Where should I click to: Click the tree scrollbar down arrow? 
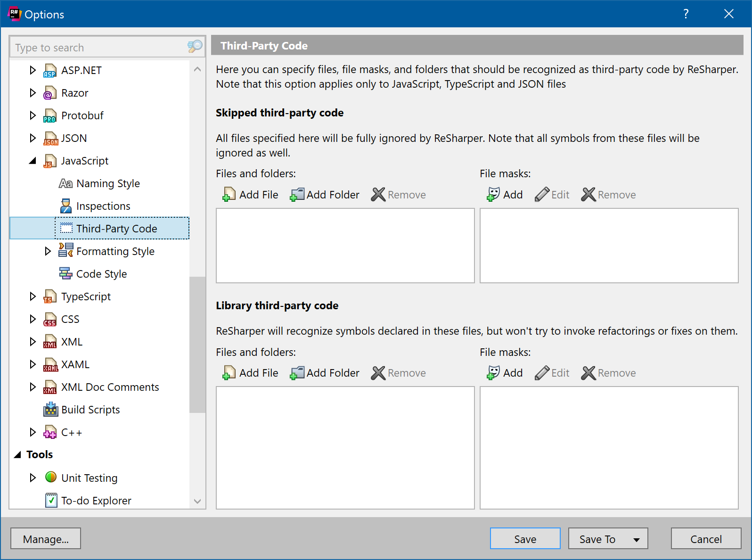coord(197,501)
